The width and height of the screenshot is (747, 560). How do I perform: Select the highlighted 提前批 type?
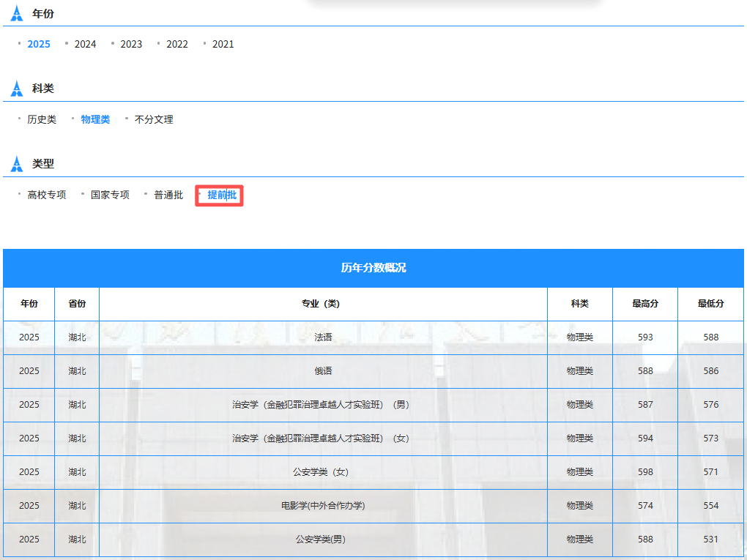tap(222, 195)
